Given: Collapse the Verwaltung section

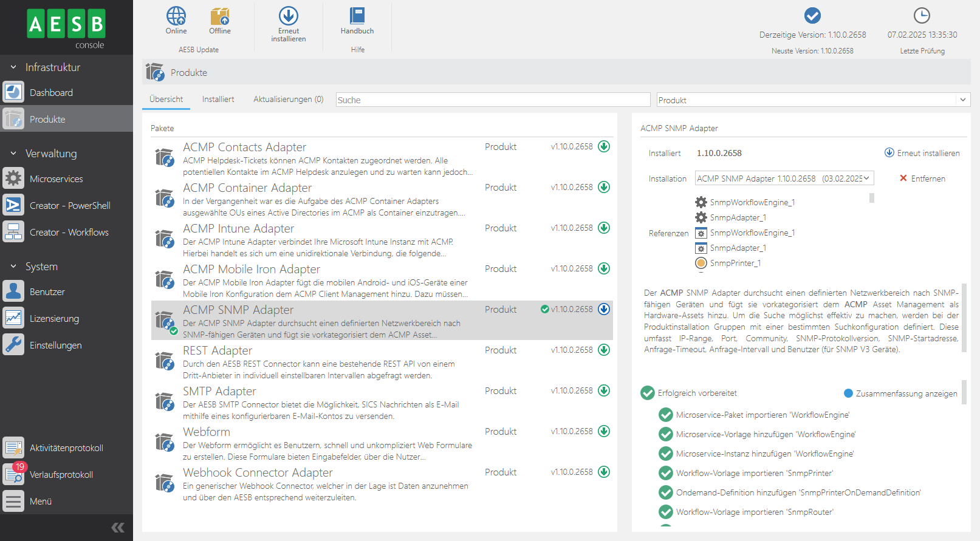Looking at the screenshot, I should (x=13, y=154).
